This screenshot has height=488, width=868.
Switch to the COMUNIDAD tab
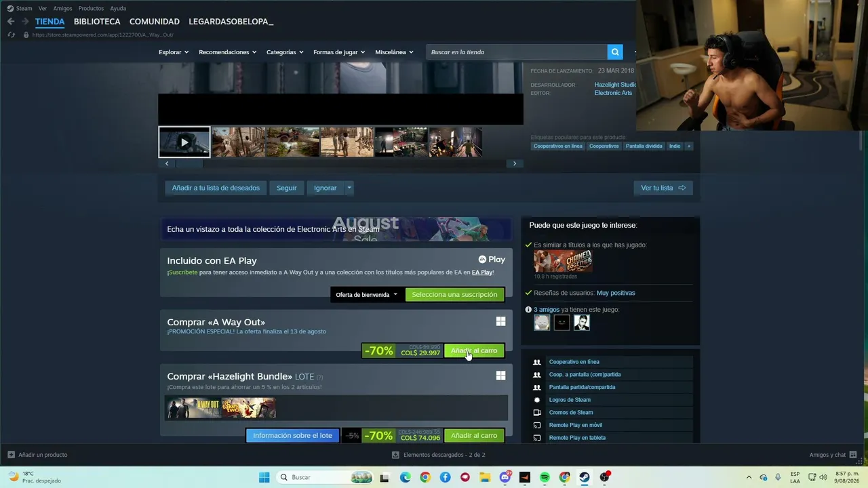155,22
